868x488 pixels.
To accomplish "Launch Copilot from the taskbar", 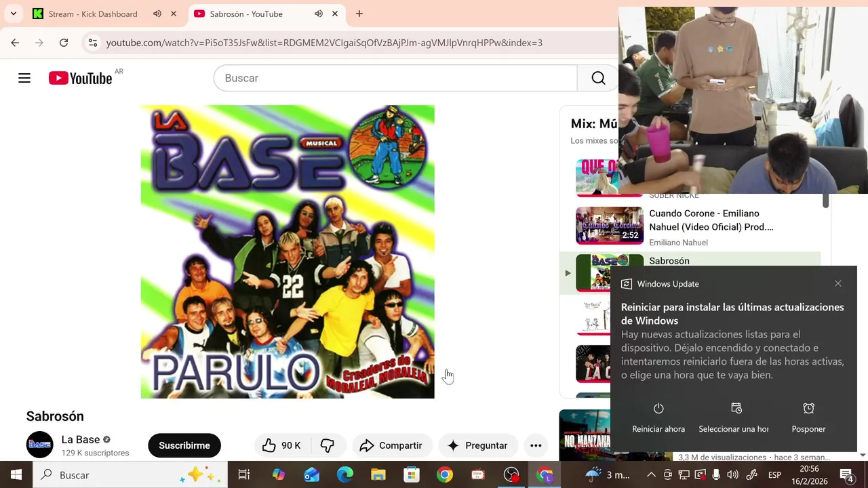I will pos(278,474).
